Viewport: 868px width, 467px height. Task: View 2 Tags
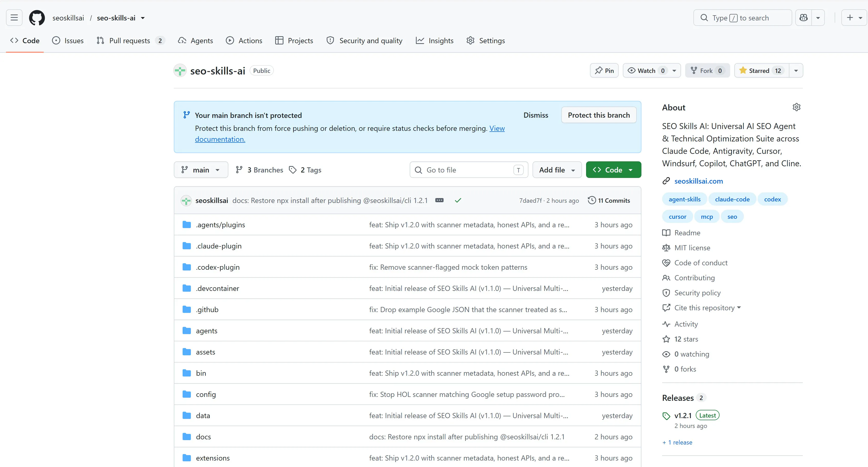[305, 170]
